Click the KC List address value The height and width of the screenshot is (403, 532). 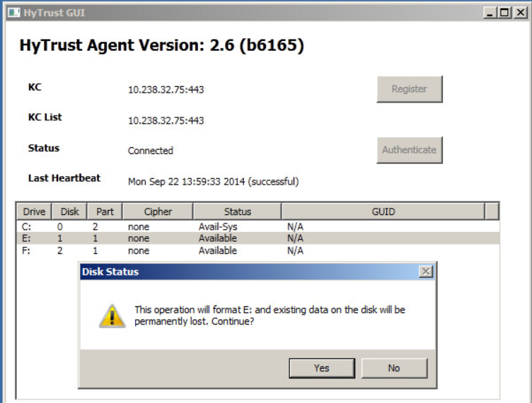[x=166, y=121]
